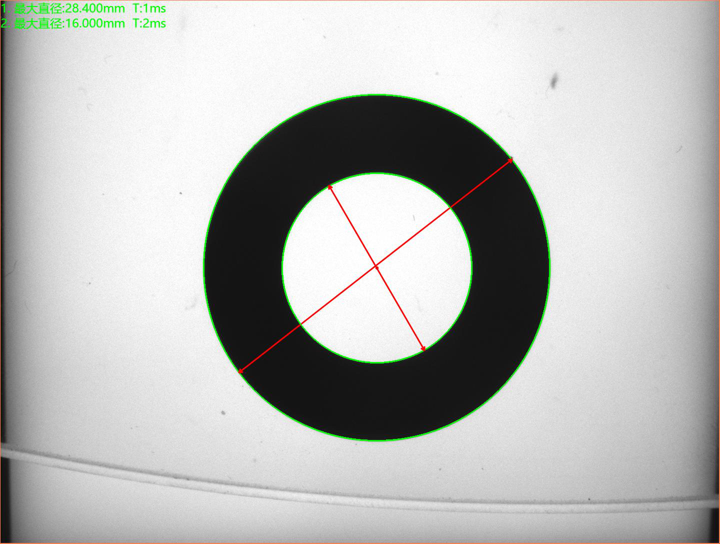Click the black ring's top section
720x544 pixels.
coord(377,133)
